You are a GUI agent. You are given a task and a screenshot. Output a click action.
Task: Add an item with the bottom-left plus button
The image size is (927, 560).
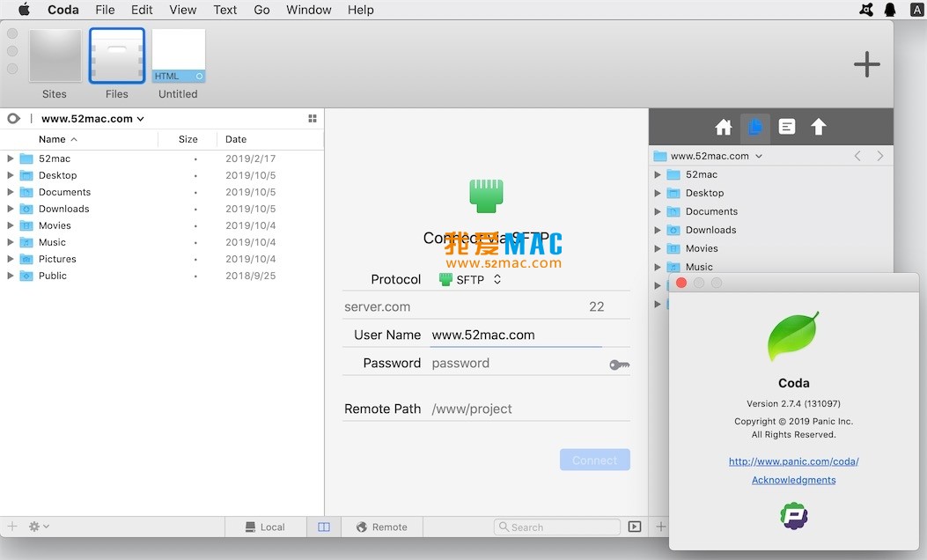coord(12,526)
